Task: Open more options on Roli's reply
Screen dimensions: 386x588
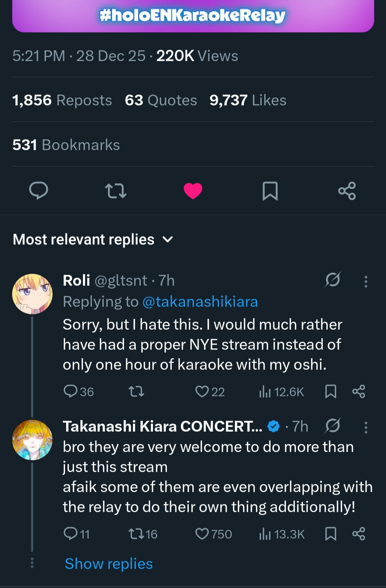Action: pyautogui.click(x=366, y=281)
